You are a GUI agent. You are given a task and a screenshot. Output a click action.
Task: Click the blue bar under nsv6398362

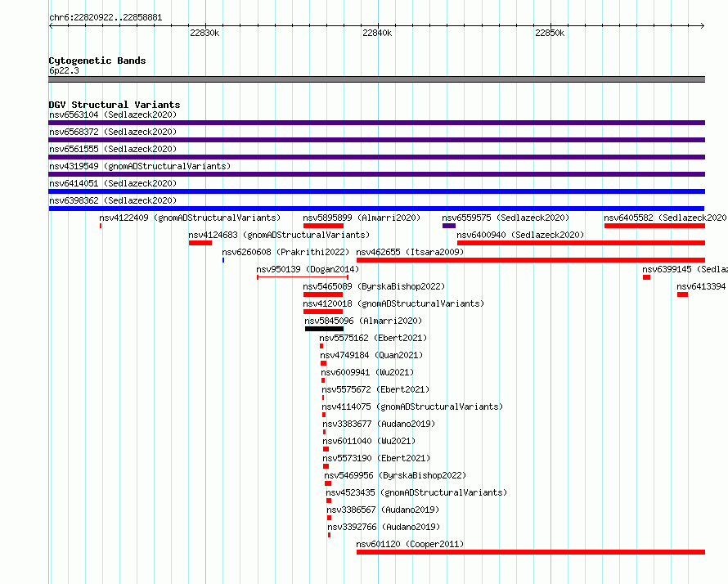point(376,209)
